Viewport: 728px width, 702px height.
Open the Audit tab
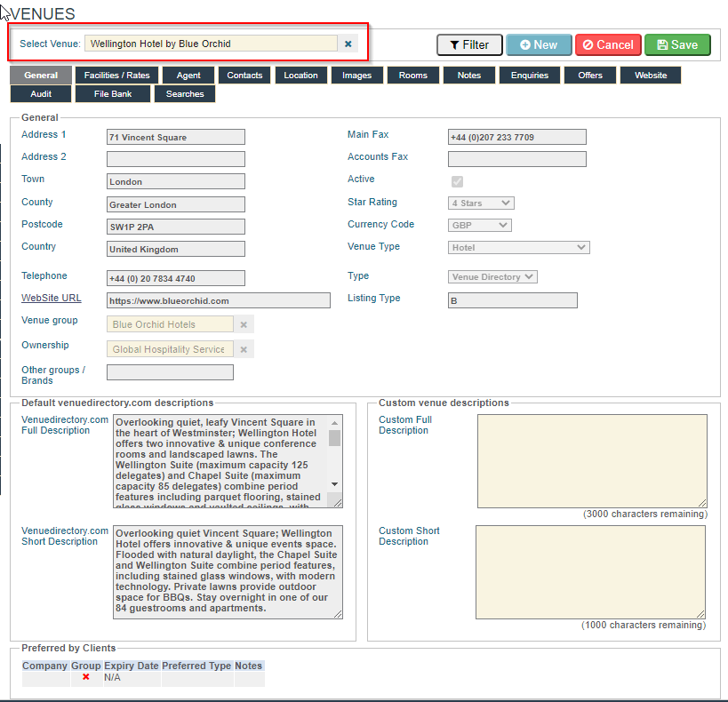tap(41, 94)
